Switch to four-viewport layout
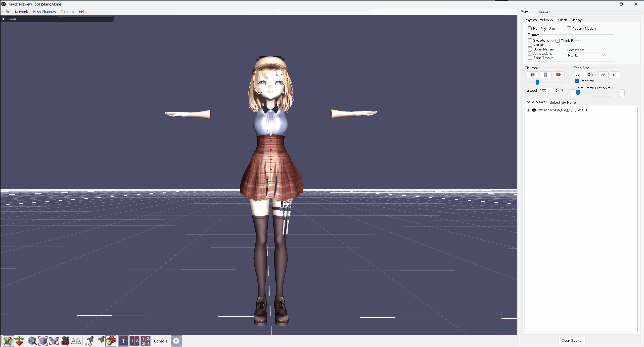The image size is (644, 347). pos(146,341)
